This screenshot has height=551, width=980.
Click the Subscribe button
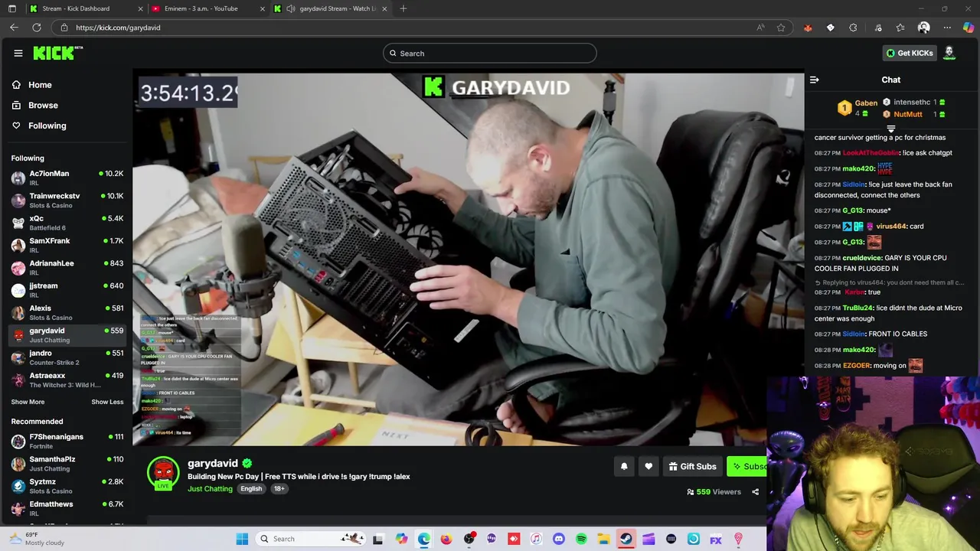click(x=748, y=466)
